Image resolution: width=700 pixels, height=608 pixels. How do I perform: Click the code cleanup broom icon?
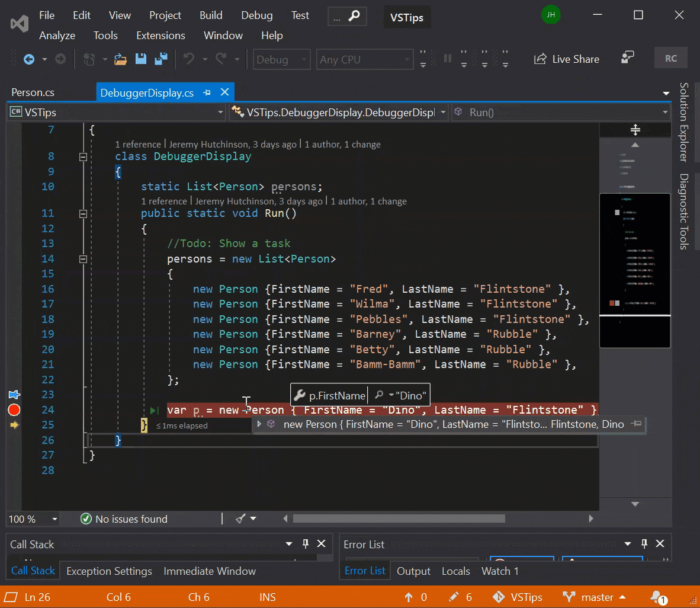pyautogui.click(x=240, y=519)
